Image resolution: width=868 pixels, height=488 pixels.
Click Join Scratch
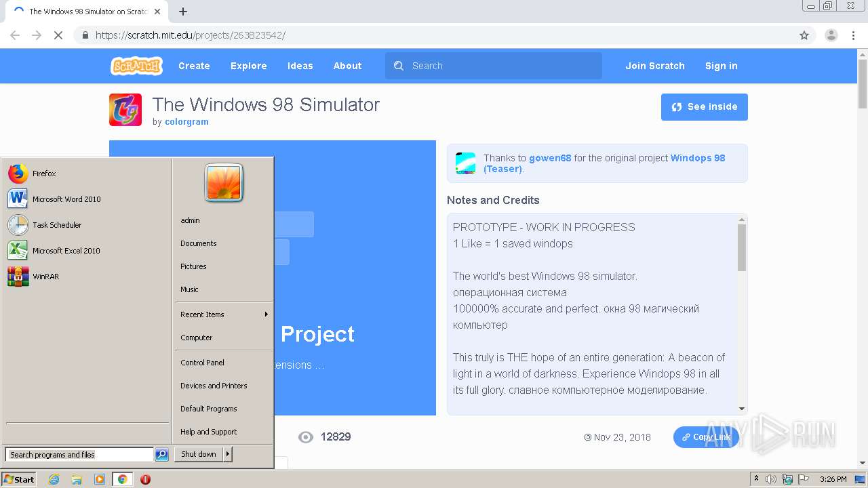pos(655,66)
